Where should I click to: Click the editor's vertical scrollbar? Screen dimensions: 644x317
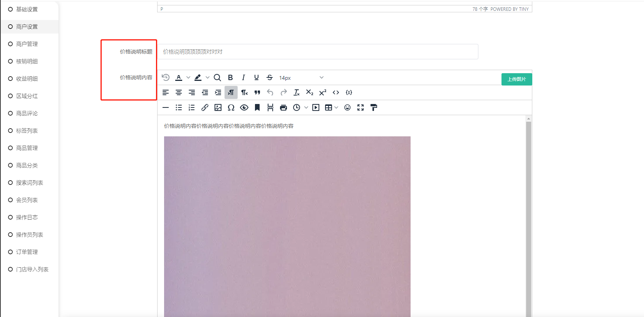(x=528, y=216)
